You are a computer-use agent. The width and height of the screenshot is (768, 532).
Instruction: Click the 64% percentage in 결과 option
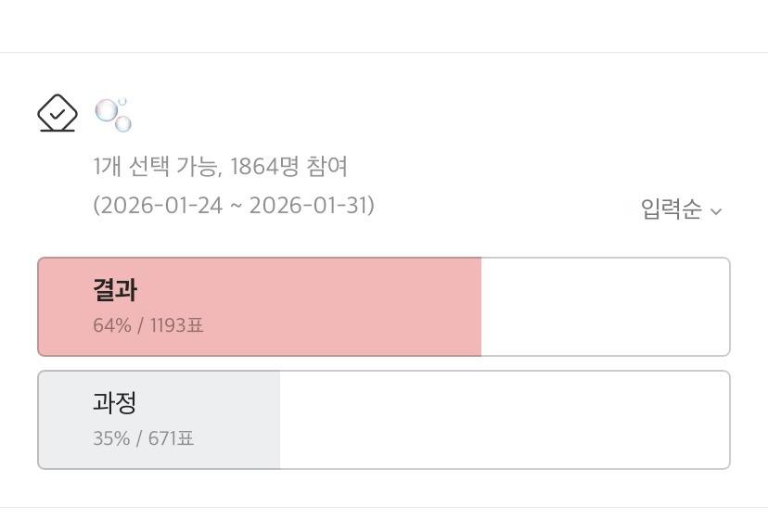tap(111, 325)
